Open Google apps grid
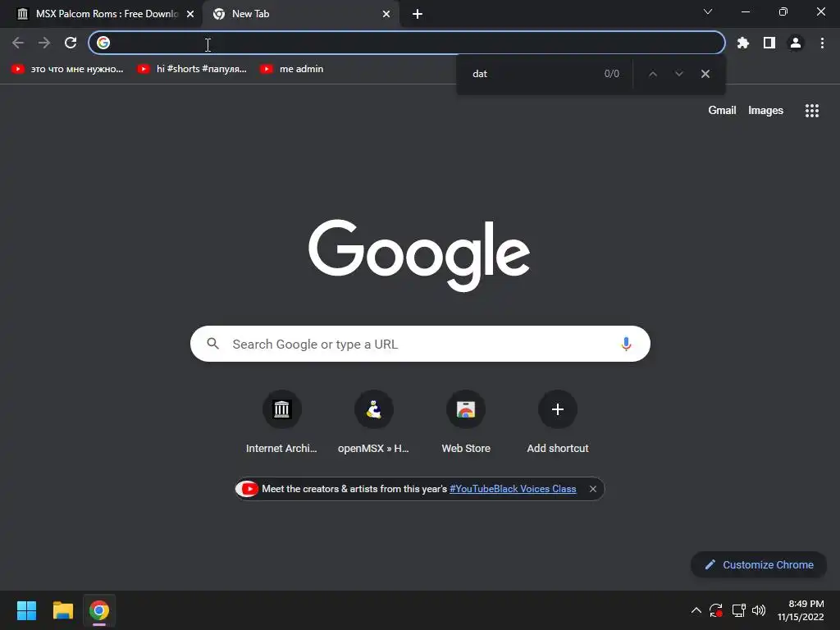Image resolution: width=840 pixels, height=630 pixels. pos(812,111)
